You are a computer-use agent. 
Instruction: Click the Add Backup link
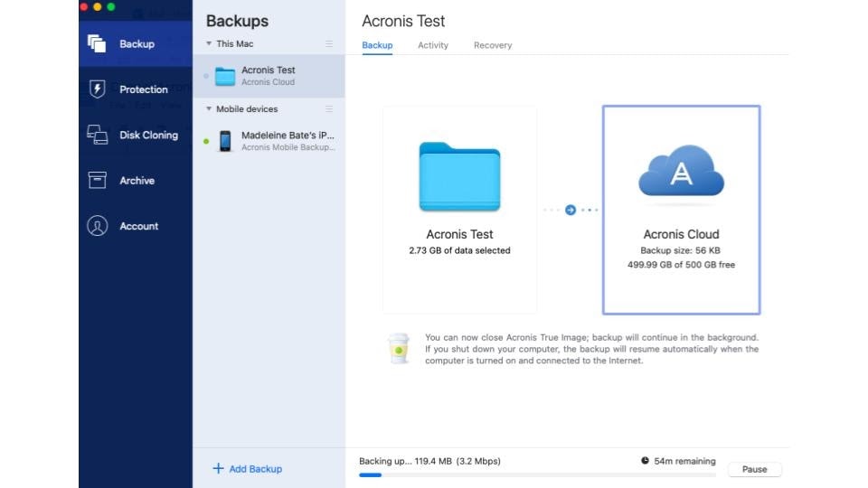tap(256, 469)
